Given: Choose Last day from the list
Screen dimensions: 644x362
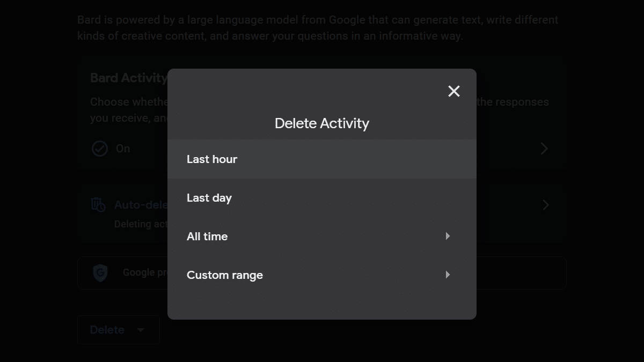Looking at the screenshot, I should pyautogui.click(x=209, y=198).
